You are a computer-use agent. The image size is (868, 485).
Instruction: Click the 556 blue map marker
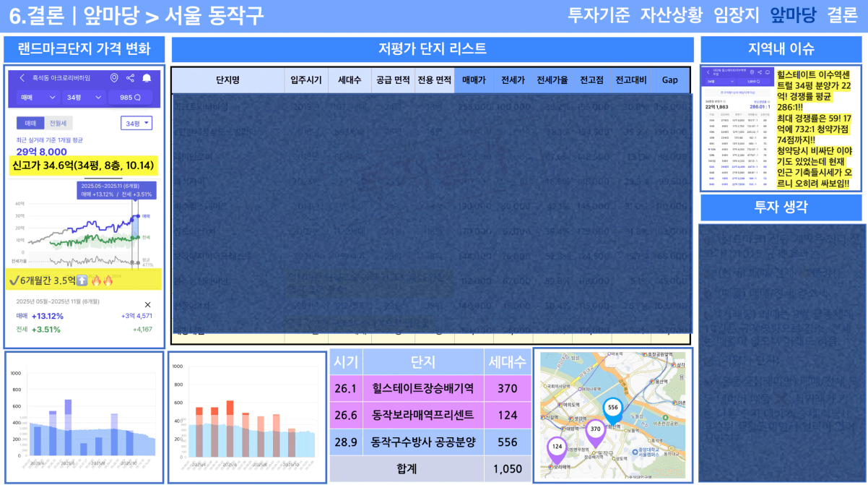point(612,408)
